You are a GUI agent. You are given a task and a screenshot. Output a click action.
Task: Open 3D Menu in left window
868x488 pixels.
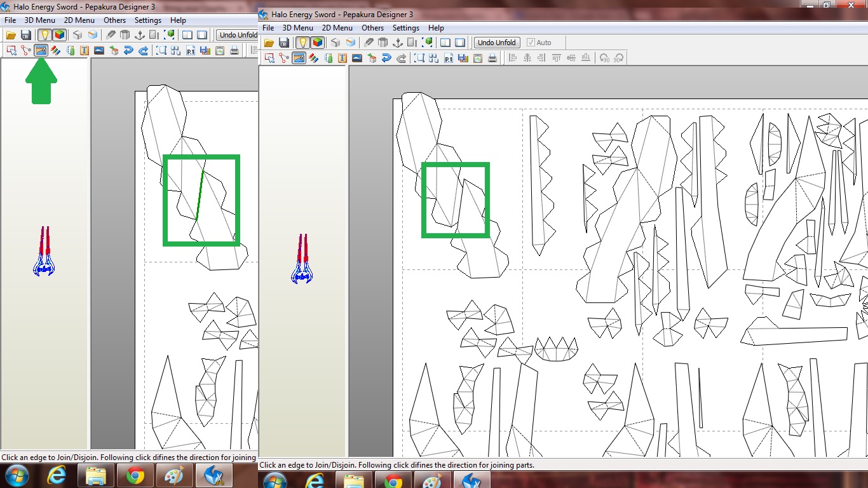click(x=40, y=20)
